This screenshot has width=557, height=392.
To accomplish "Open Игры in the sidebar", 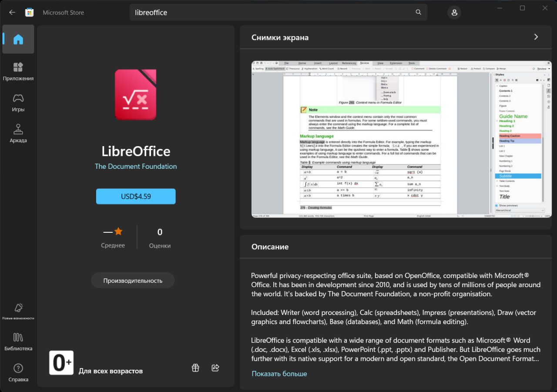I will click(x=18, y=103).
